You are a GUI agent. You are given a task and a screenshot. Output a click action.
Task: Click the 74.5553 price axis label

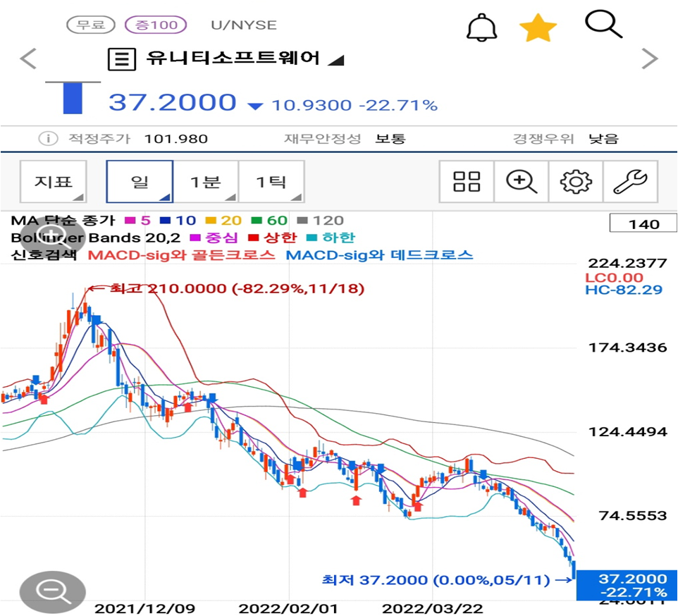[x=633, y=515]
